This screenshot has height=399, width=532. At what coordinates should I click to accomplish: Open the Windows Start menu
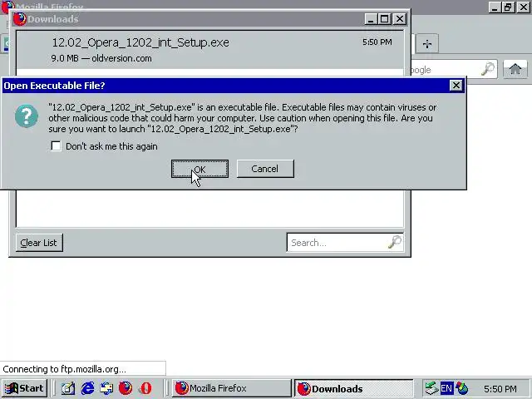[24, 388]
